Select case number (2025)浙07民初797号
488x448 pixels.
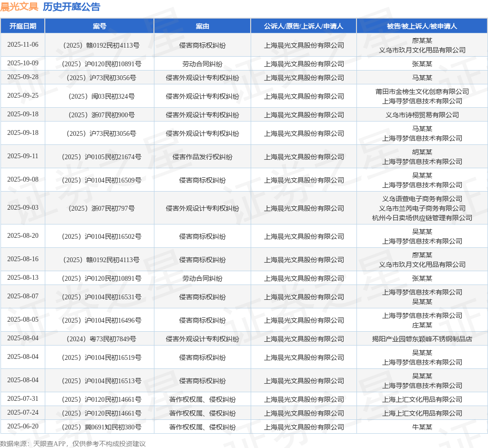tap(102, 208)
